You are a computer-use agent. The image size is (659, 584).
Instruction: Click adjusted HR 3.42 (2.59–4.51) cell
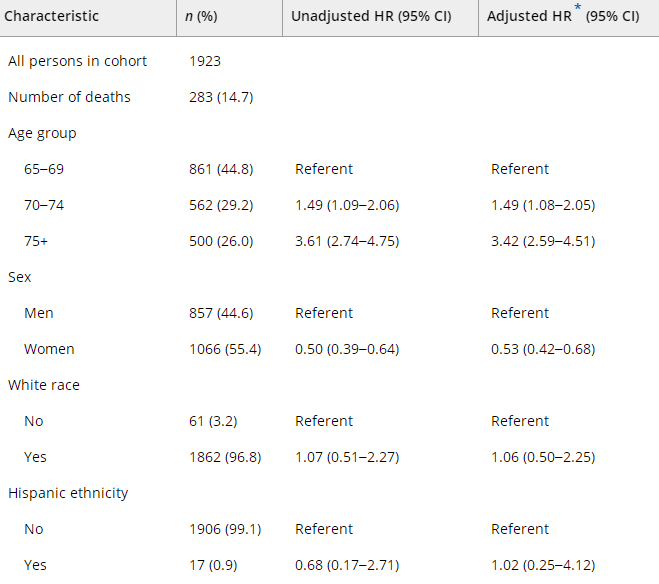tap(543, 241)
